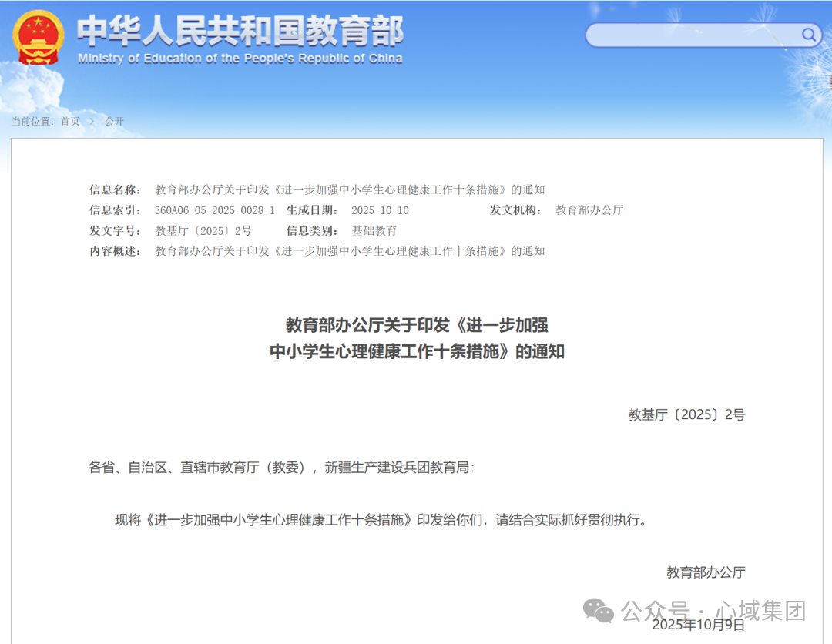832x644 pixels.
Task: Click 教育部办公厅 beside the 发文机构 label
Action: point(589,210)
